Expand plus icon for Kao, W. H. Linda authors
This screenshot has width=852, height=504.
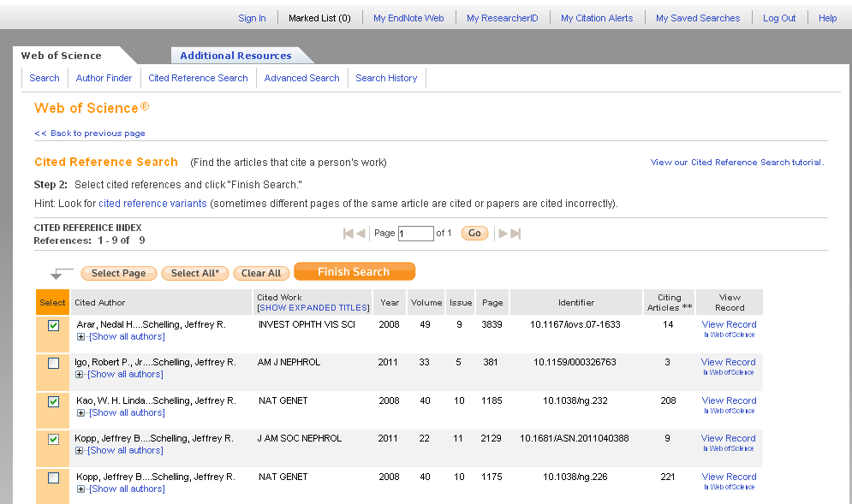point(80,412)
